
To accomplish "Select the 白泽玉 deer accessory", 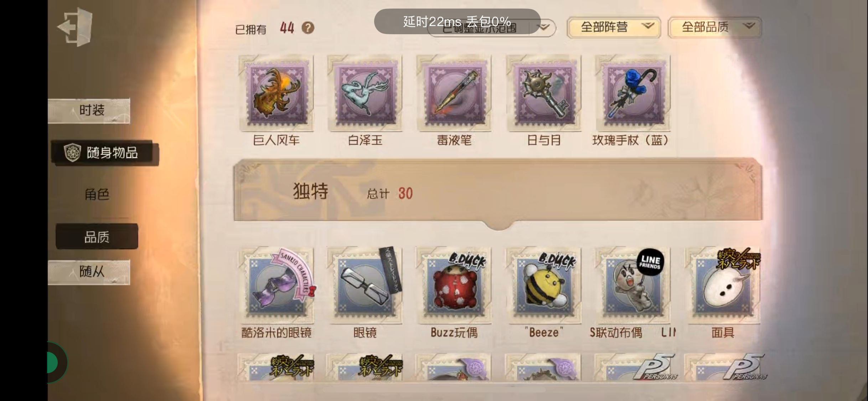I will (x=365, y=93).
